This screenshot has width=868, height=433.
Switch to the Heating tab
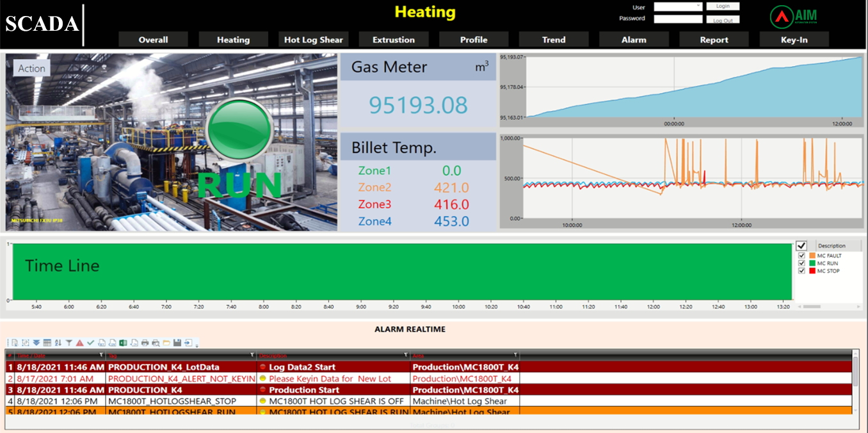(x=233, y=40)
